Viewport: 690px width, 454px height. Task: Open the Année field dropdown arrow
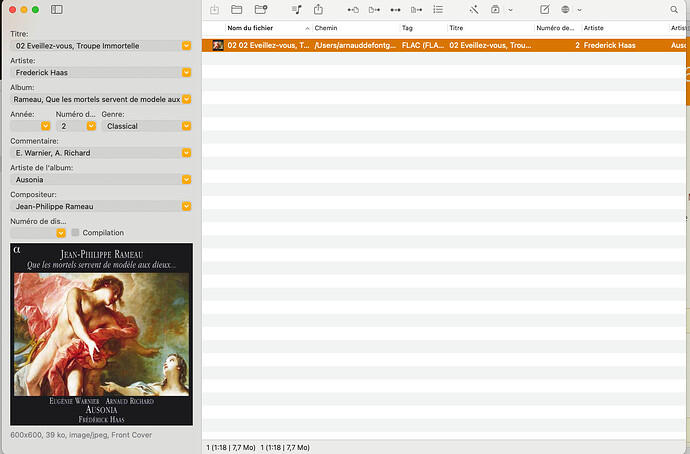(x=45, y=126)
